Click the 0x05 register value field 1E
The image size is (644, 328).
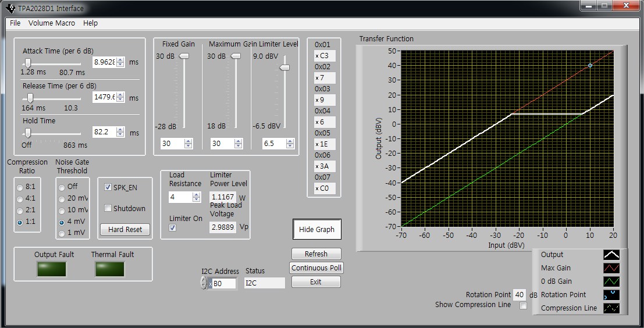coord(325,144)
